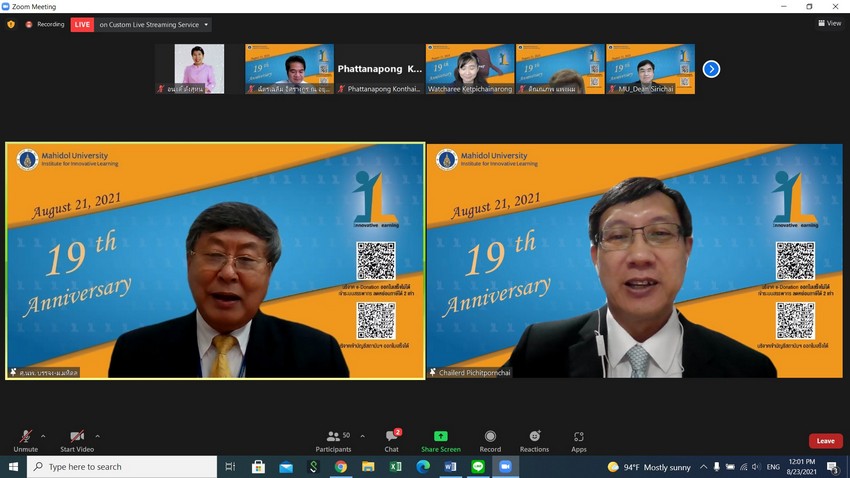The height and width of the screenshot is (478, 850).
Task: Open Google Chrome from the taskbar
Action: tap(341, 467)
